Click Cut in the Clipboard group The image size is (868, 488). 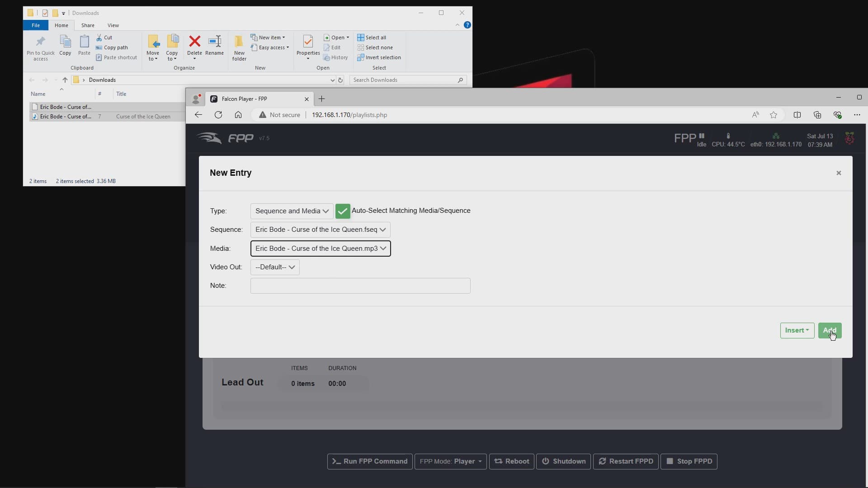coord(104,38)
